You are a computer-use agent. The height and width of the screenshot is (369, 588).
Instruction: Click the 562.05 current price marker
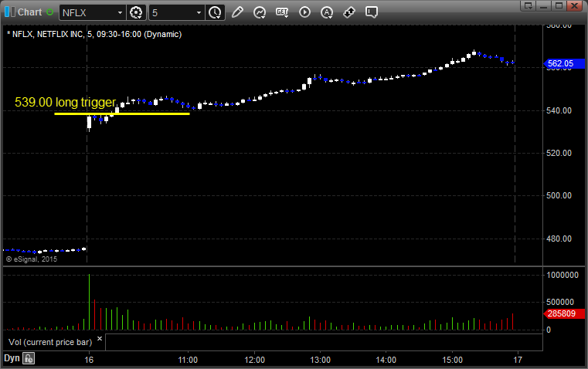pyautogui.click(x=559, y=64)
